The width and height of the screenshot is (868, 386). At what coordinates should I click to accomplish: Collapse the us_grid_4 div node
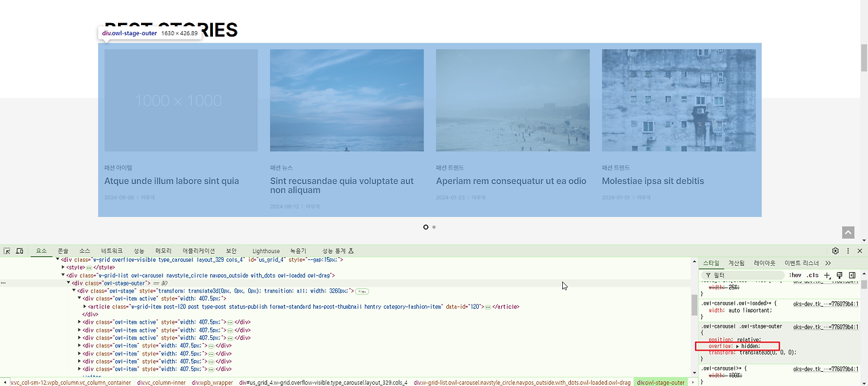[x=58, y=260]
